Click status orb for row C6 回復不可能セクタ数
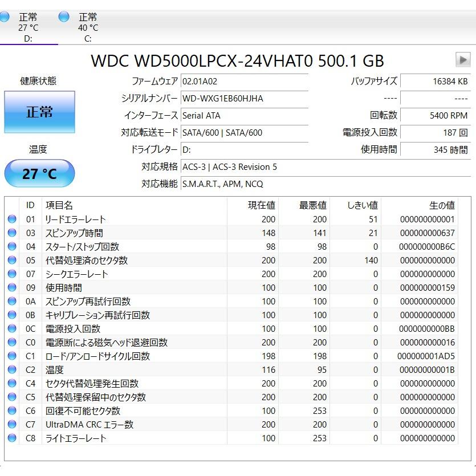 click(12, 410)
